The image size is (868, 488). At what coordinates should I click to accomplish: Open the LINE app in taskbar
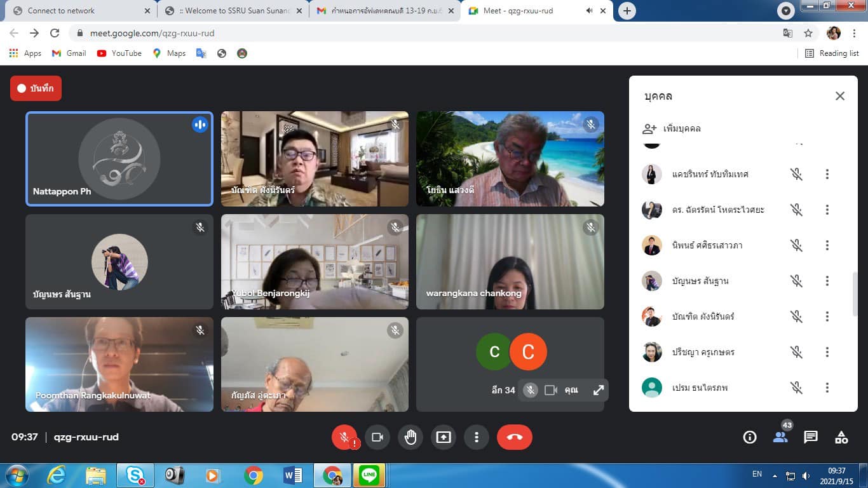(x=369, y=475)
